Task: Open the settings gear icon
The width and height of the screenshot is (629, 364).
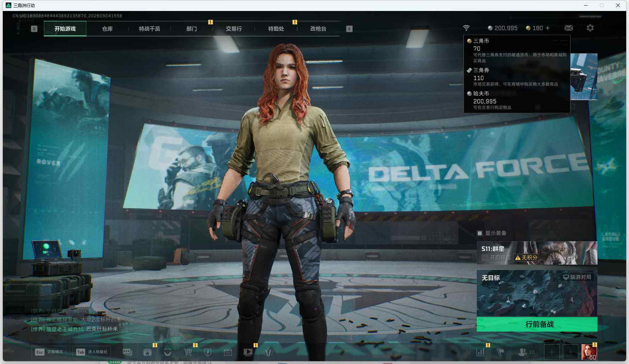Action: pyautogui.click(x=590, y=28)
